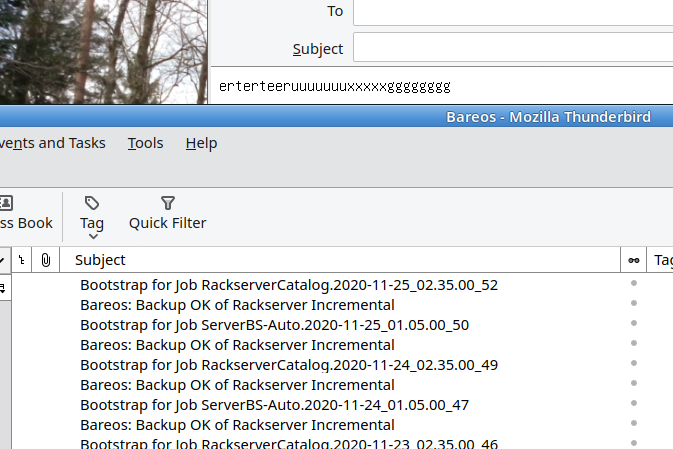Sort by the read status glasses column
Viewport: 673px width, 449px height.
pyautogui.click(x=634, y=260)
